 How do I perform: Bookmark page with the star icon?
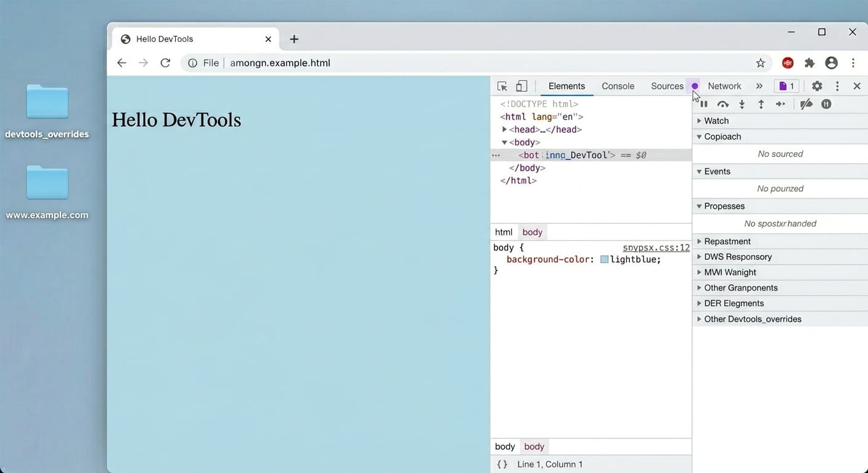[x=760, y=63]
